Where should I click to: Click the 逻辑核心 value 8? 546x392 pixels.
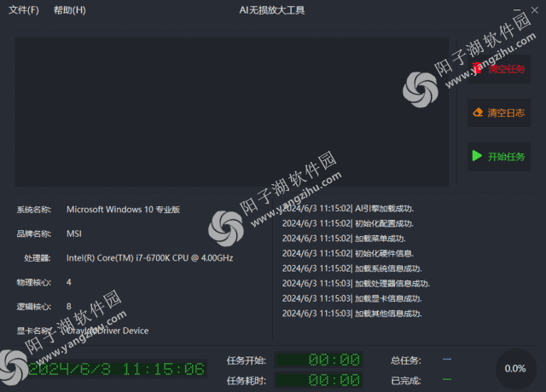tap(68, 307)
